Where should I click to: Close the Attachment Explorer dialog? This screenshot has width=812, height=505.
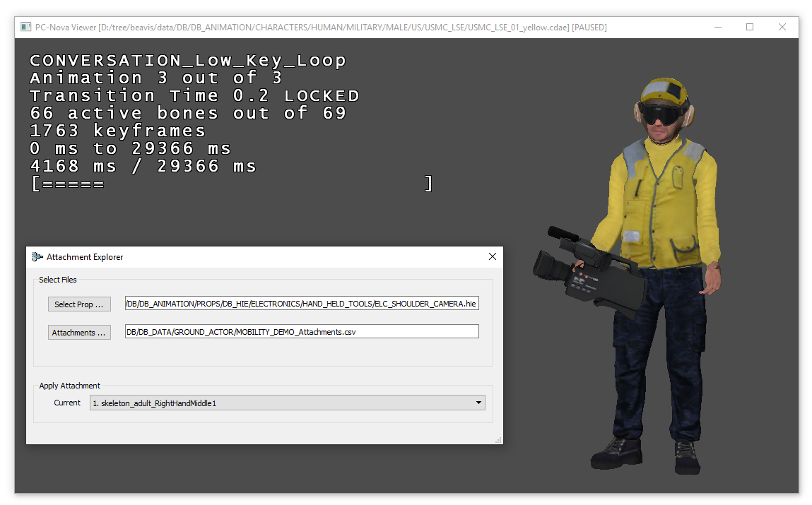(493, 256)
